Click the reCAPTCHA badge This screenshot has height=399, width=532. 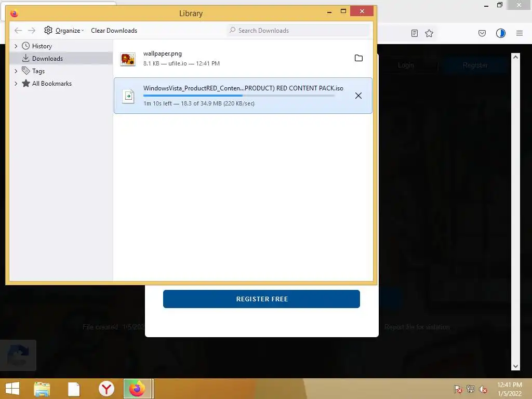tap(18, 355)
